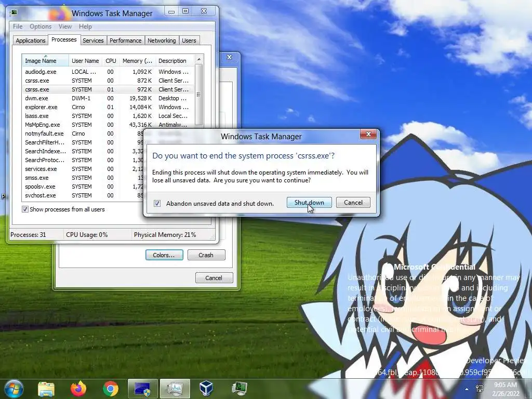
Task: Select the dwm.exe process
Action: pos(108,98)
